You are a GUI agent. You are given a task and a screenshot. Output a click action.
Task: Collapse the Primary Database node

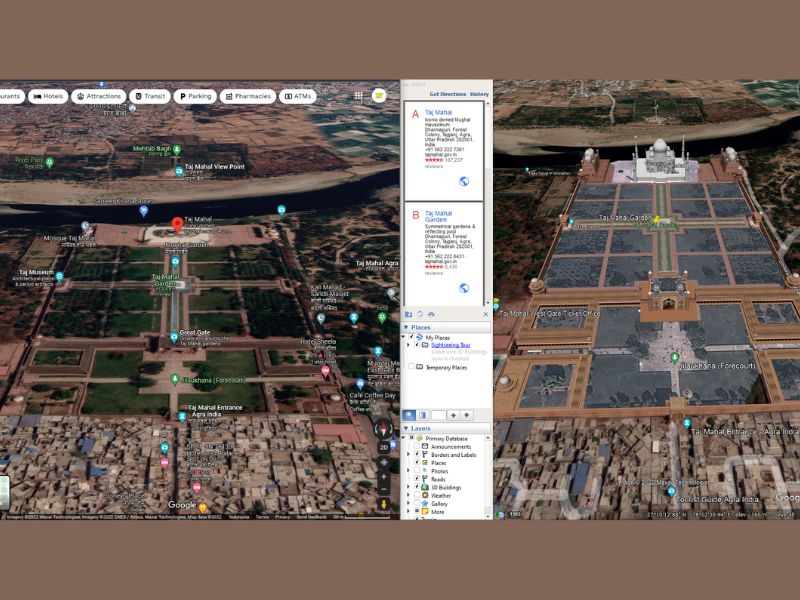[404, 438]
